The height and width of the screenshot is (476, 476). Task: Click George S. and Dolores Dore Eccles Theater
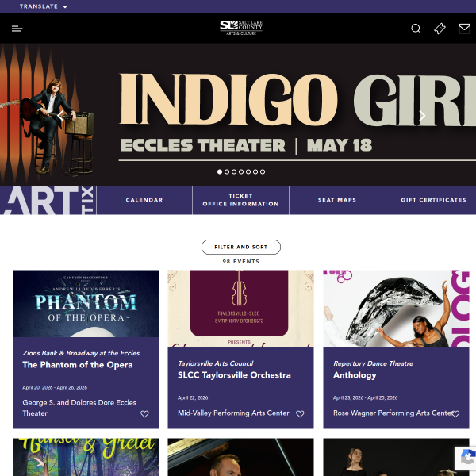coord(79,408)
